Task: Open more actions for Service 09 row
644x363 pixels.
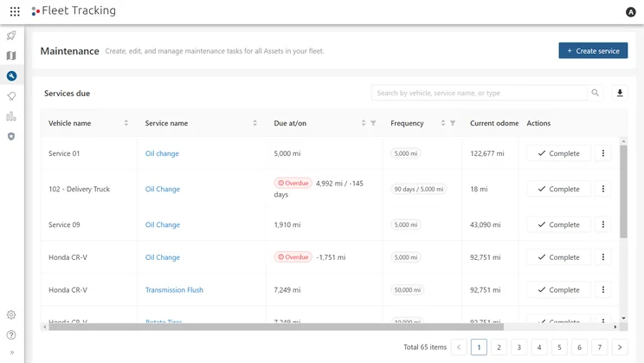Action: tap(603, 224)
